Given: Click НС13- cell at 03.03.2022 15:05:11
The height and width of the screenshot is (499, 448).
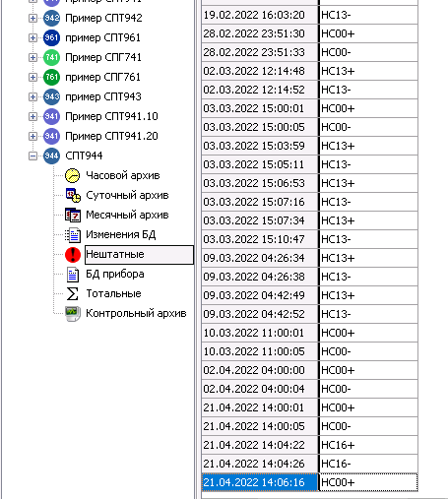Looking at the screenshot, I should (x=368, y=164).
